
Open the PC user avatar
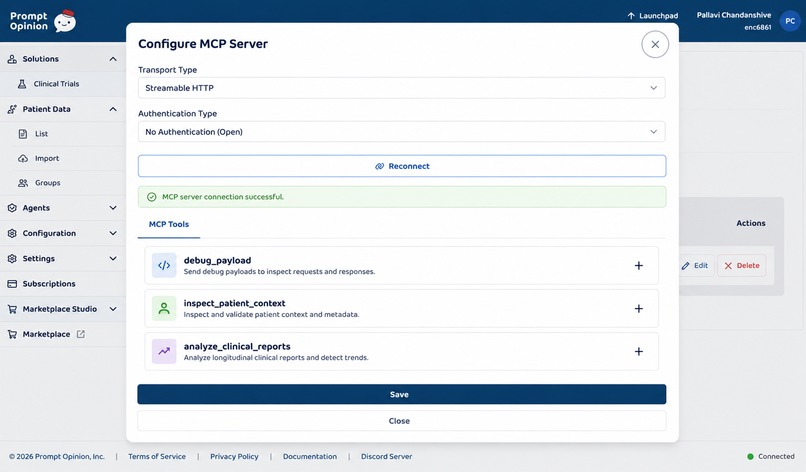pos(790,21)
